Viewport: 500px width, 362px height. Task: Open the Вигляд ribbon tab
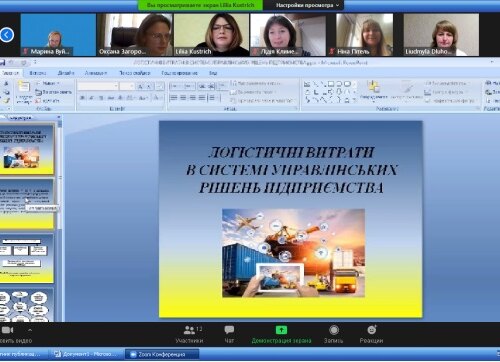213,73
